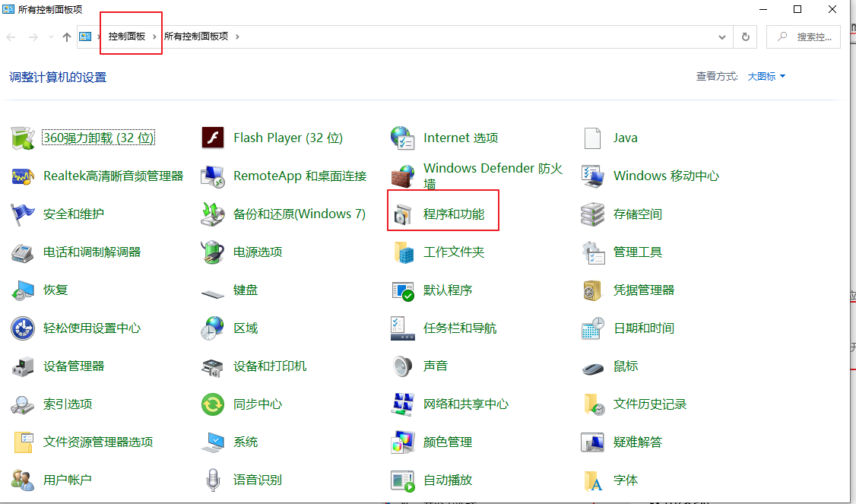Viewport: 856px width, 504px height.
Task: Open the 文件资源管理器选项 icon
Action: [23, 442]
